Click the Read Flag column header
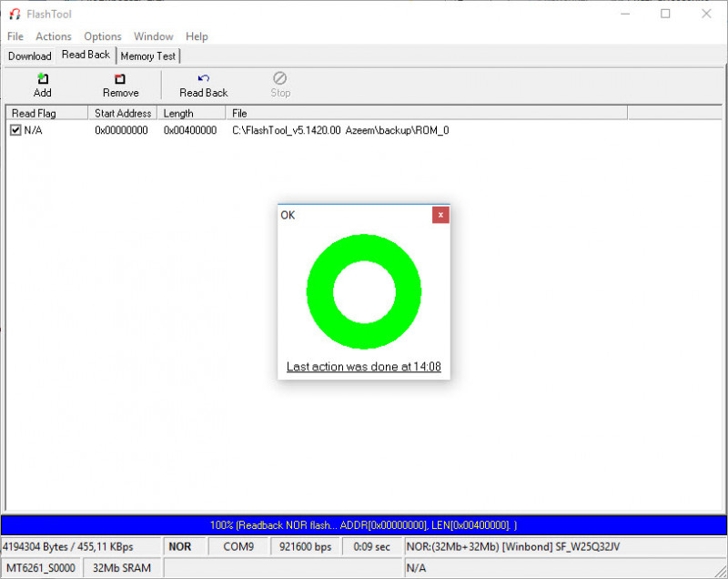Screen dimensions: 728x579 [x=46, y=113]
